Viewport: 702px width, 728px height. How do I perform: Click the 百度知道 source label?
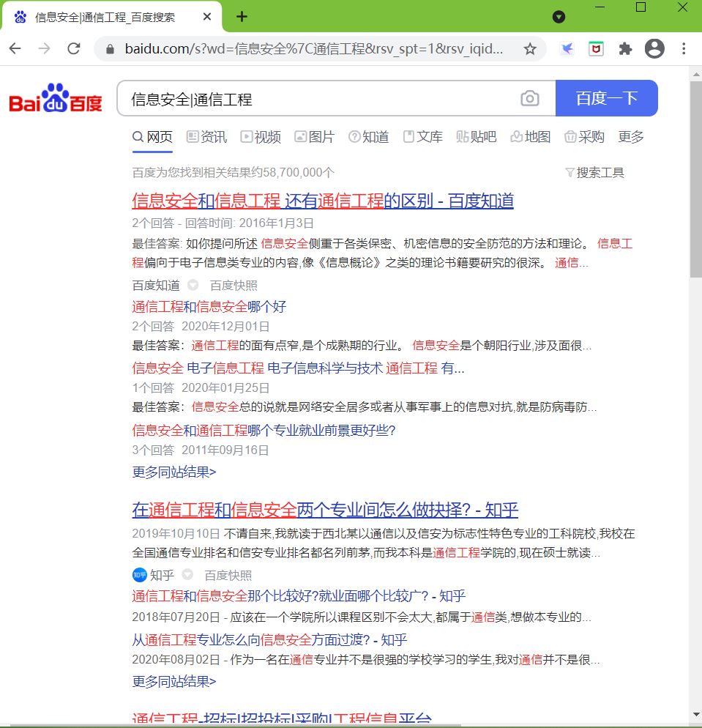[x=156, y=286]
